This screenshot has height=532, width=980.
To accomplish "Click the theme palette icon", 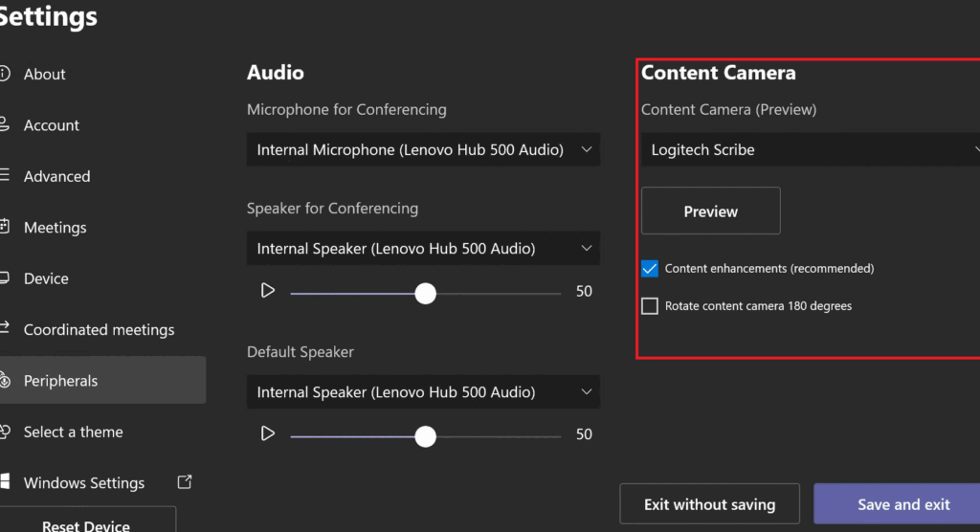I will 5,431.
